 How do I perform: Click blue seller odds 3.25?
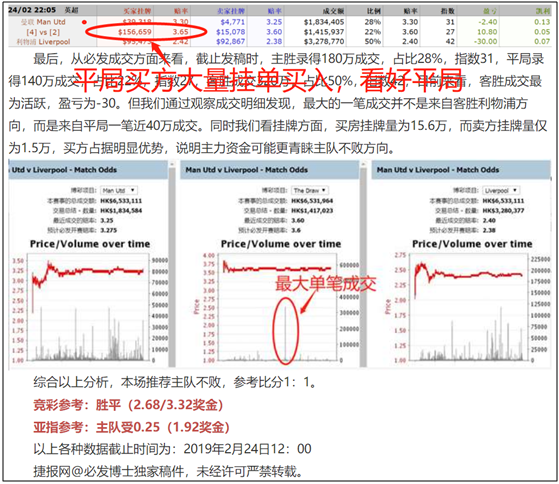coord(274,22)
